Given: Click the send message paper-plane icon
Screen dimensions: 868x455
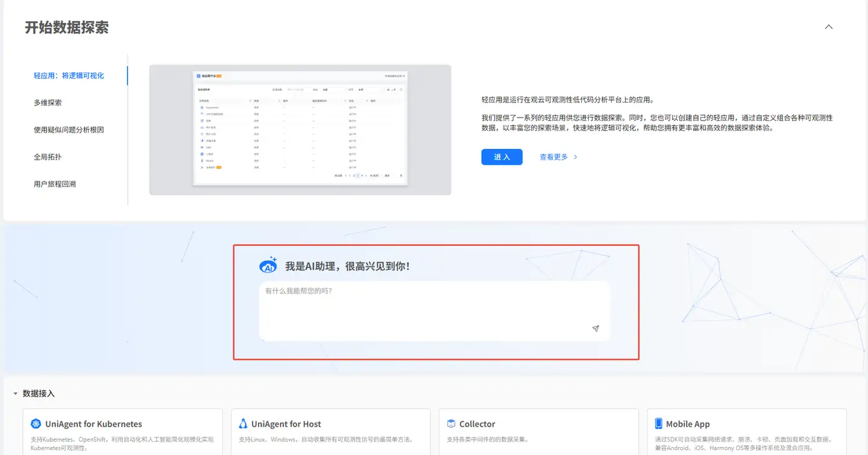Looking at the screenshot, I should [x=595, y=328].
